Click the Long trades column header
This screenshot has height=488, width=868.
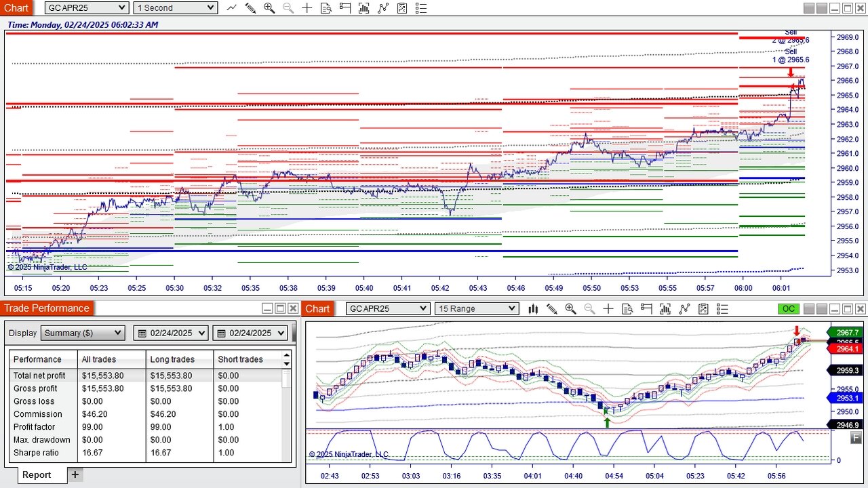pos(180,359)
